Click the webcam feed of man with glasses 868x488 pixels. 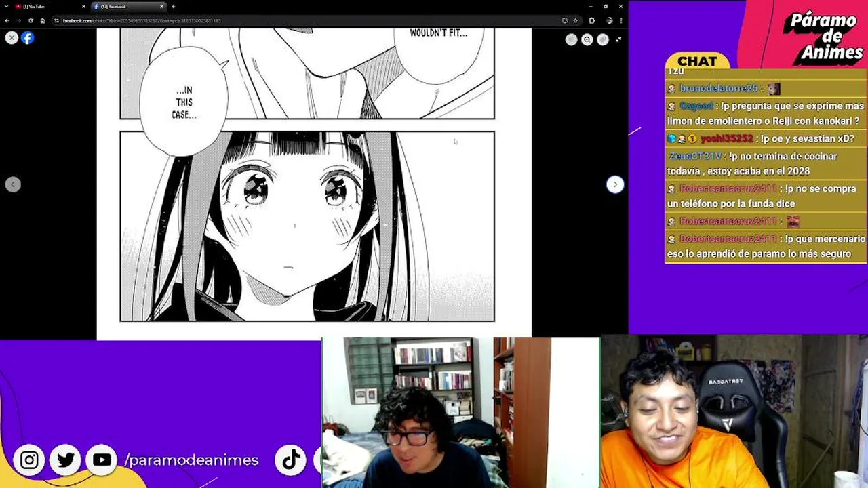pyautogui.click(x=461, y=412)
